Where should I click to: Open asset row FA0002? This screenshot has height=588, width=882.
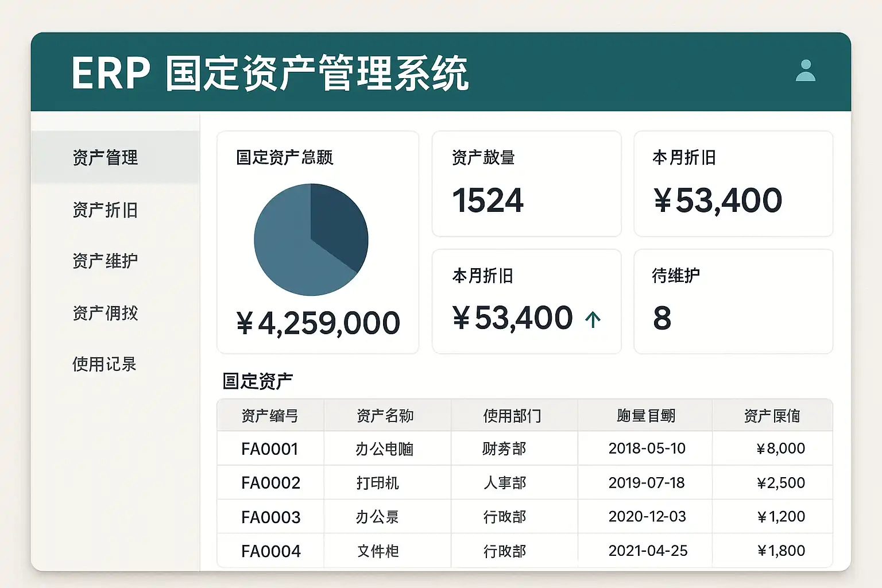click(270, 483)
